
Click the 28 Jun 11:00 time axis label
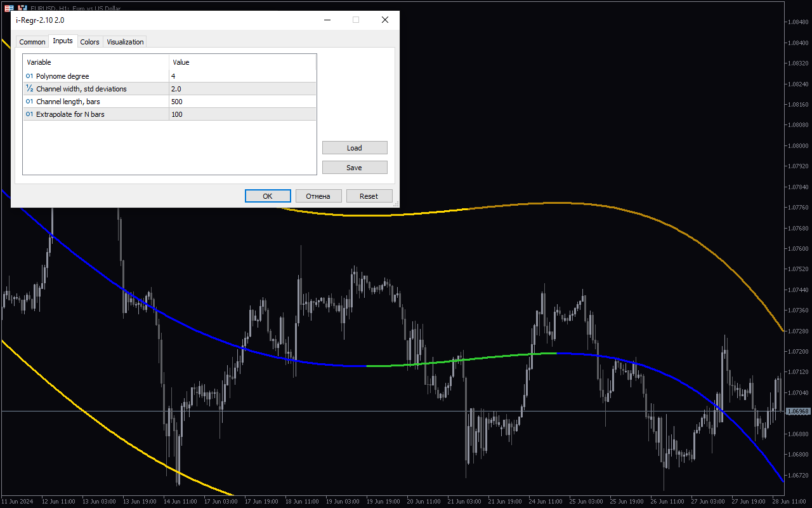click(x=789, y=501)
